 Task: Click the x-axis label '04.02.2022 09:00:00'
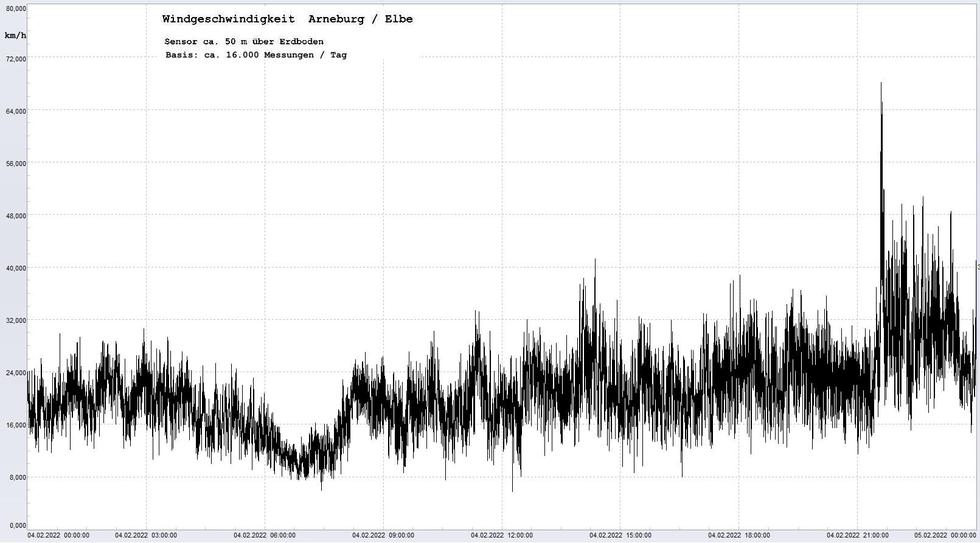click(383, 535)
